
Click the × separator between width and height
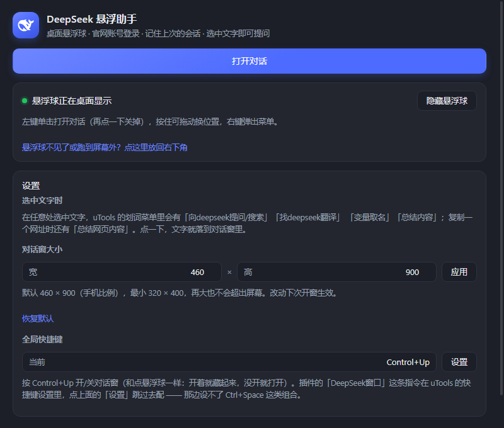(x=229, y=273)
